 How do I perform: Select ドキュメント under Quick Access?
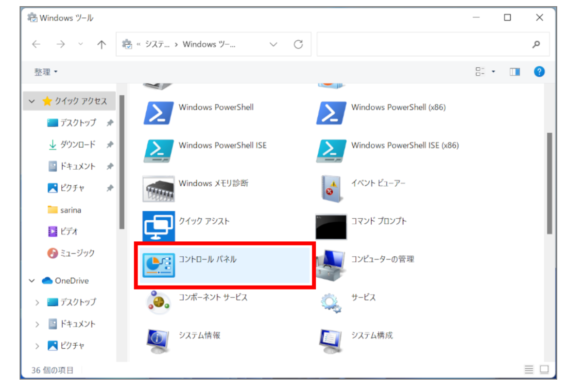pos(72,166)
